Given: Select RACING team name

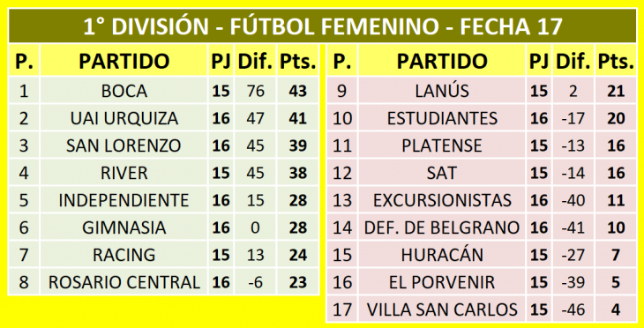Looking at the screenshot, I should tap(124, 255).
